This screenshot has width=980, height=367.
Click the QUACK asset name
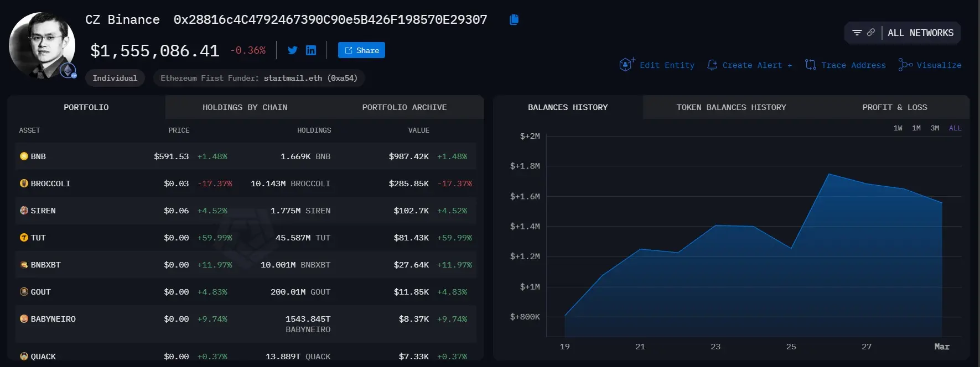[43, 356]
